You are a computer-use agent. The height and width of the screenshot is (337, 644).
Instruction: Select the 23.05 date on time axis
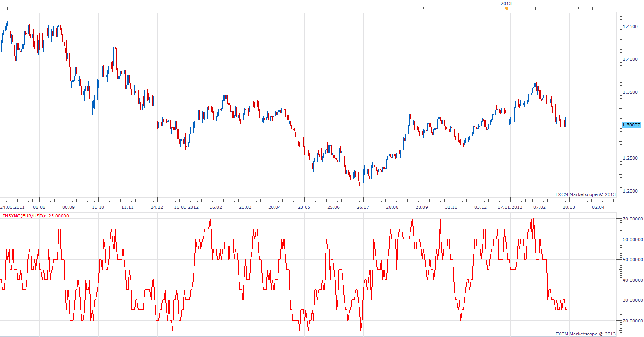point(304,207)
